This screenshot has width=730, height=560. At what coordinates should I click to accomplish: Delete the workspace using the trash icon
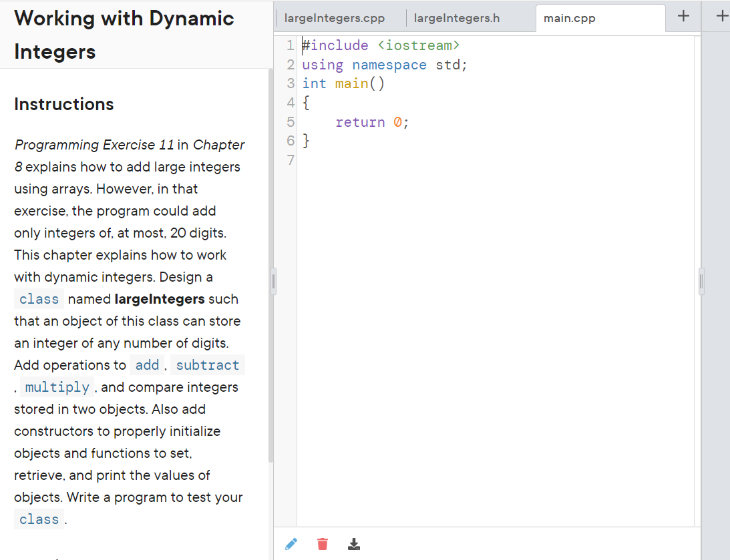(323, 544)
